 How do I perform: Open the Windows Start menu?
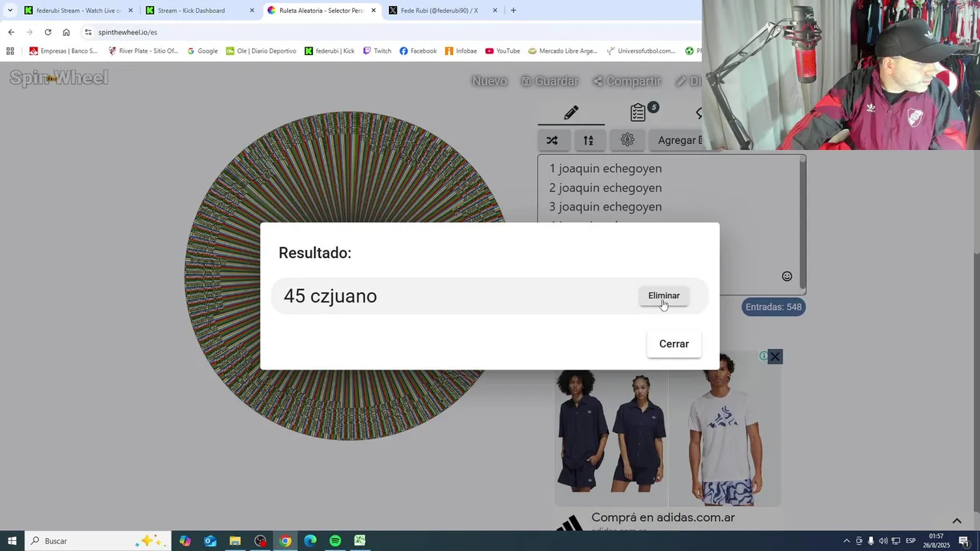pos(11,541)
